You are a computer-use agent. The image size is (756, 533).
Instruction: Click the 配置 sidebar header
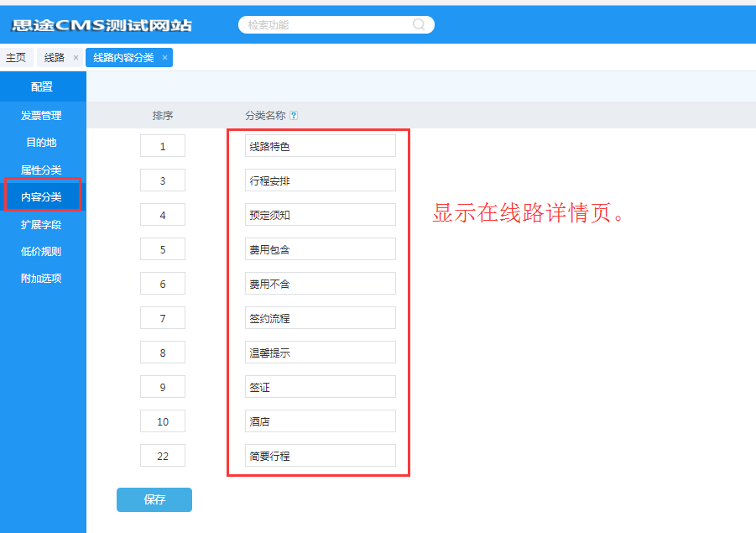tap(42, 86)
